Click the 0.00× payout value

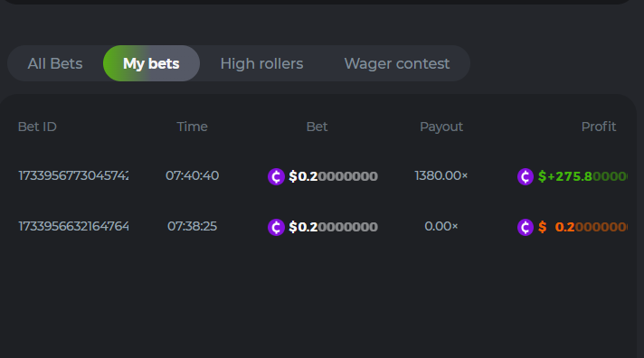[x=441, y=226]
